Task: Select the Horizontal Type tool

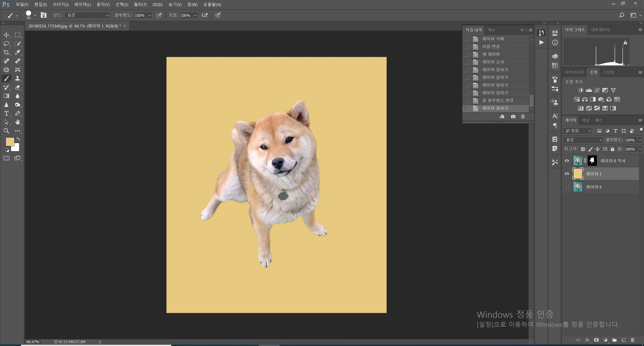Action: pos(6,113)
